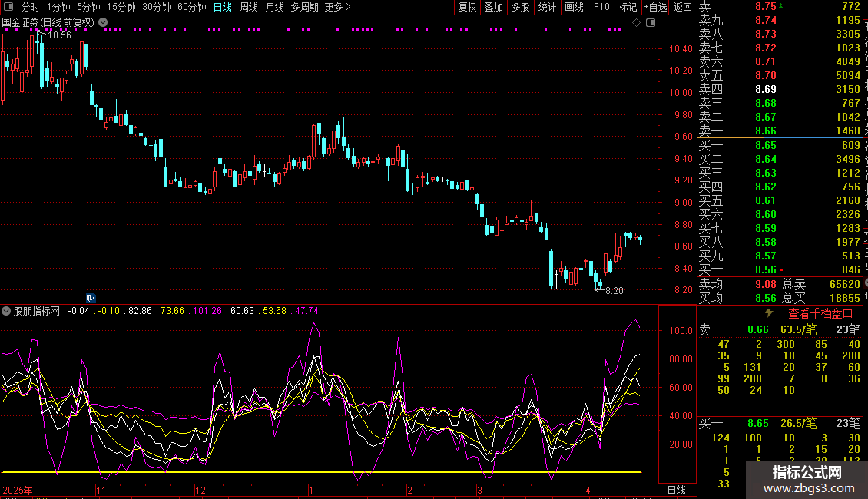Click the 返回 back button
This screenshot has height=499, width=868.
[x=682, y=7]
